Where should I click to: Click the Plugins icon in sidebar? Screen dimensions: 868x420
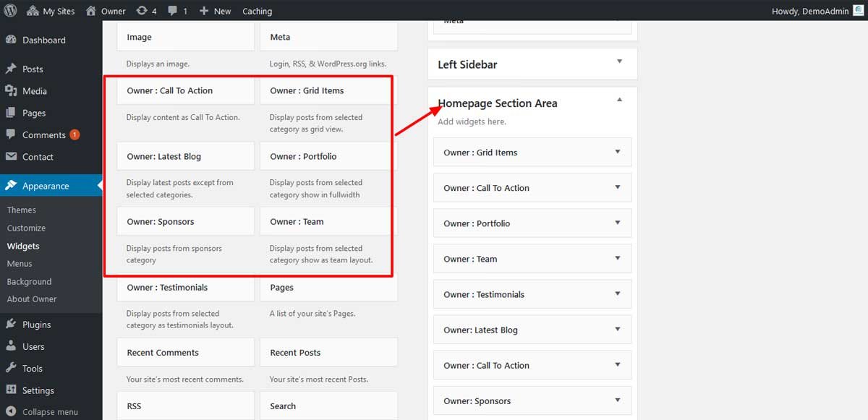click(11, 324)
